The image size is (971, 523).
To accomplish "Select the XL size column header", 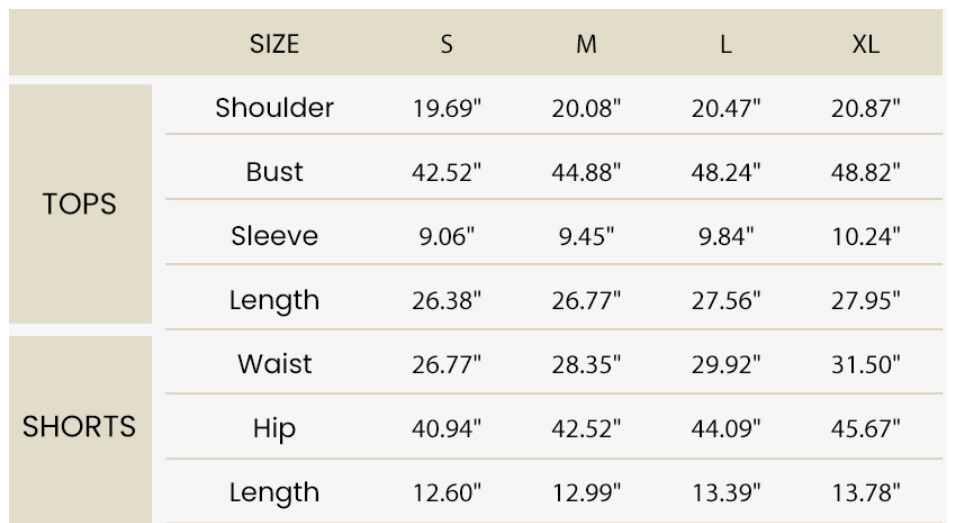I will pyautogui.click(x=866, y=44).
